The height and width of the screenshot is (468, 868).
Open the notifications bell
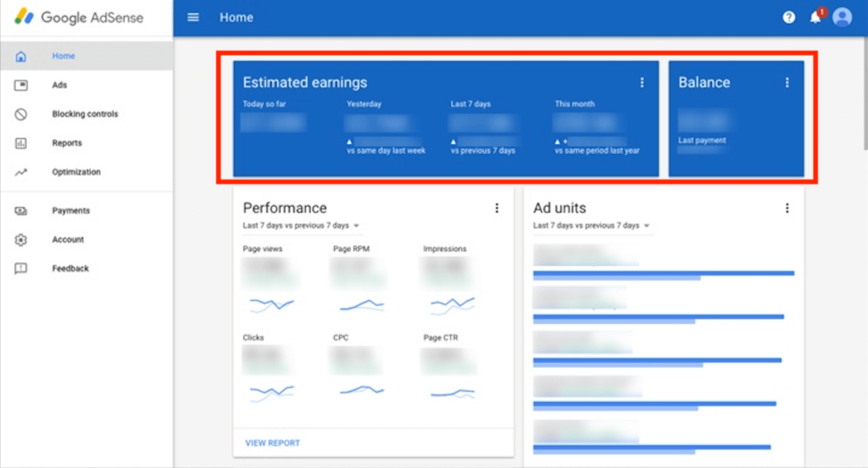click(x=815, y=18)
